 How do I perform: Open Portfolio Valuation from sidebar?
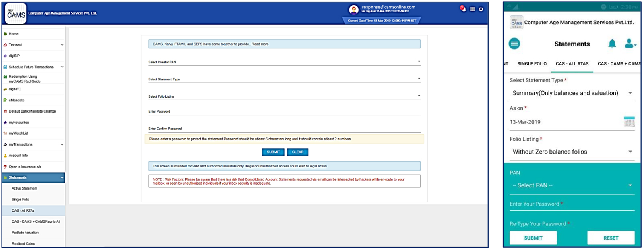point(25,233)
